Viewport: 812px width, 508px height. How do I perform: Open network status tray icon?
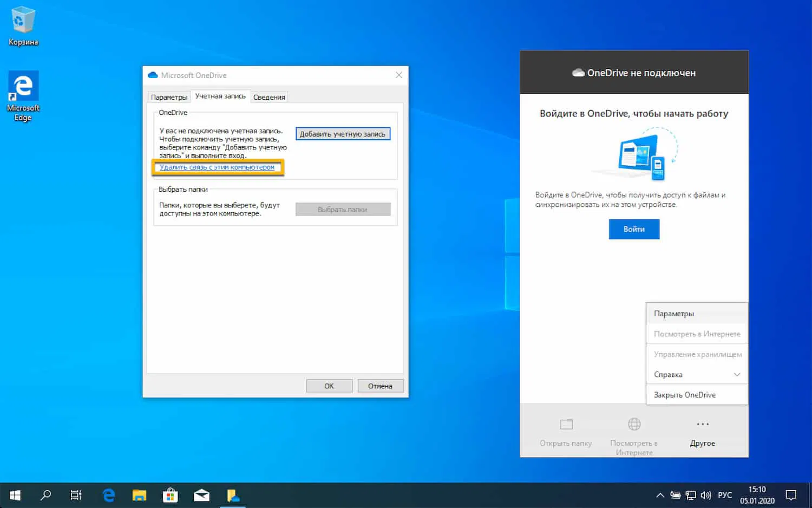point(691,495)
